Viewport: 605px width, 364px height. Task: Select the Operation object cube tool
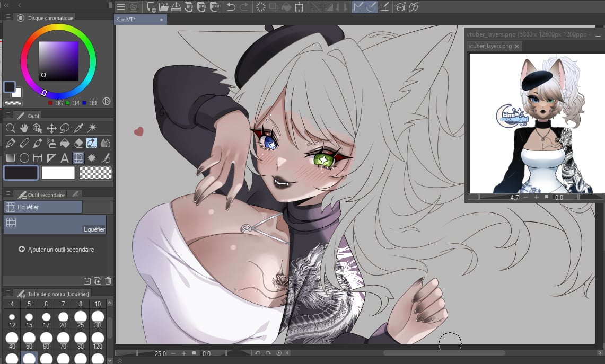(x=38, y=128)
